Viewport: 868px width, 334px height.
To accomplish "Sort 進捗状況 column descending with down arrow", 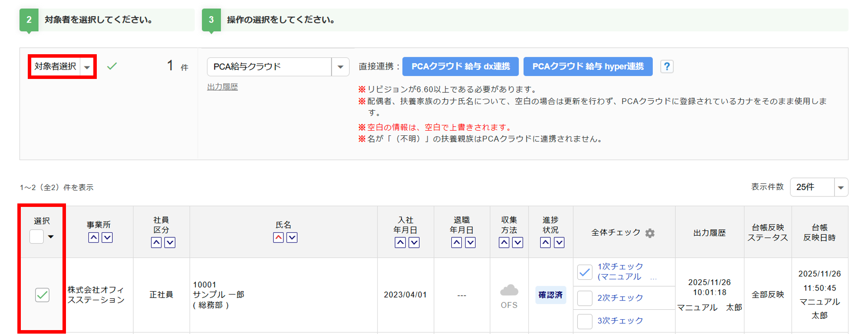I will [559, 242].
